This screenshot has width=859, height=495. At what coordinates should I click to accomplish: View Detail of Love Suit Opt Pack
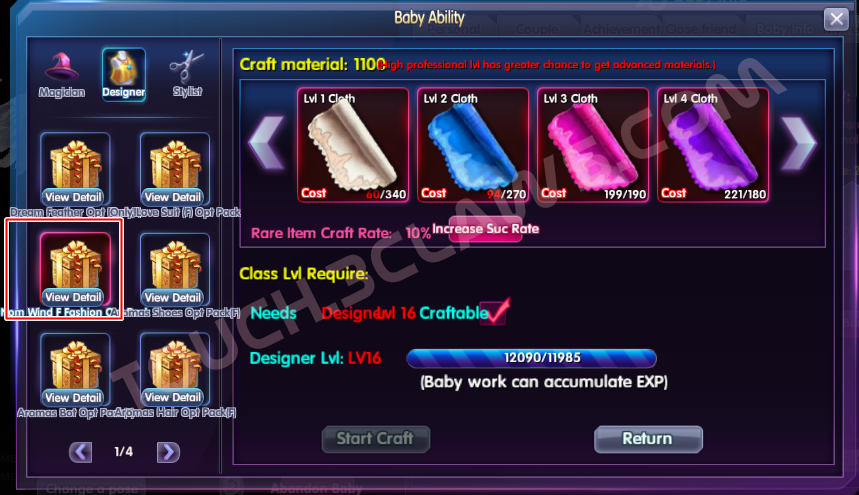173,197
